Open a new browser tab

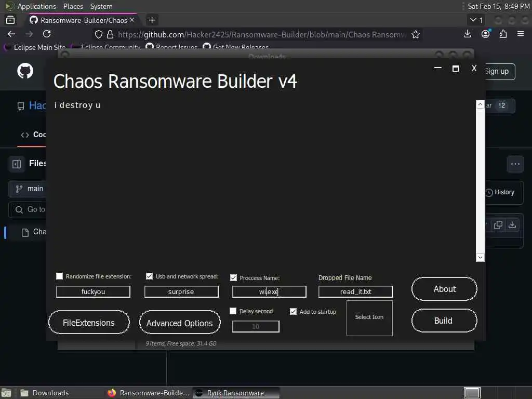tap(152, 20)
